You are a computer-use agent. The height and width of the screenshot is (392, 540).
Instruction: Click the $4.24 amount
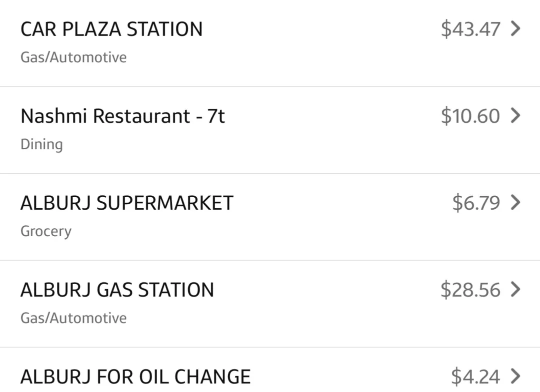pos(475,377)
